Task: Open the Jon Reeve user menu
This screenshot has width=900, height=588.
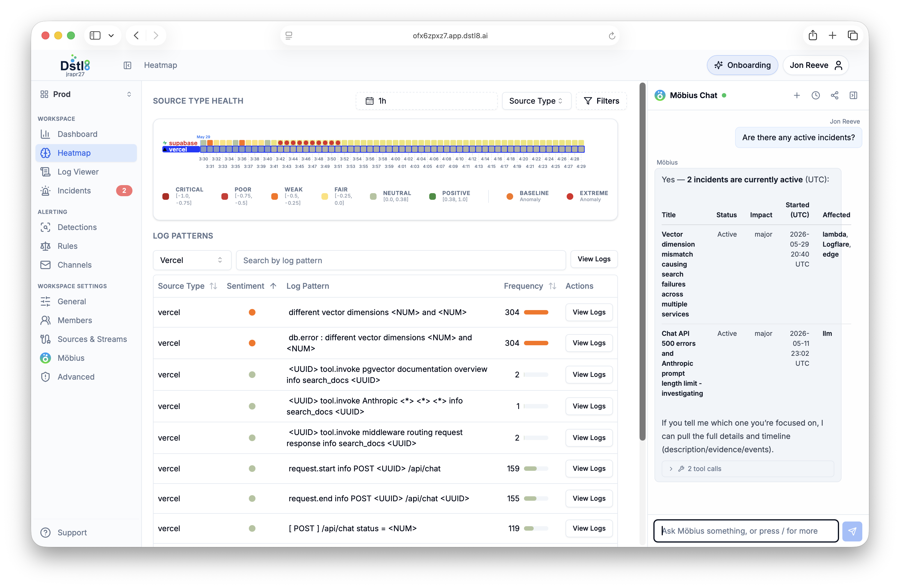Action: point(816,65)
